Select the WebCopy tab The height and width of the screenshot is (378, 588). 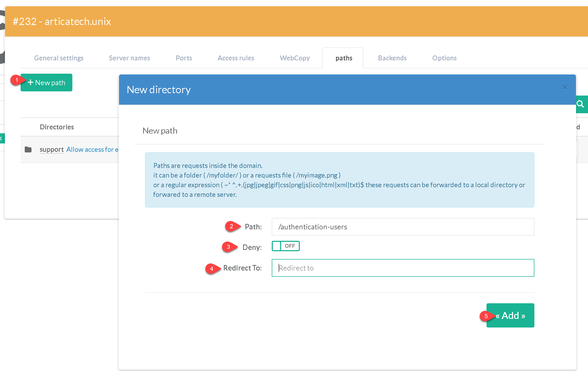tap(295, 58)
